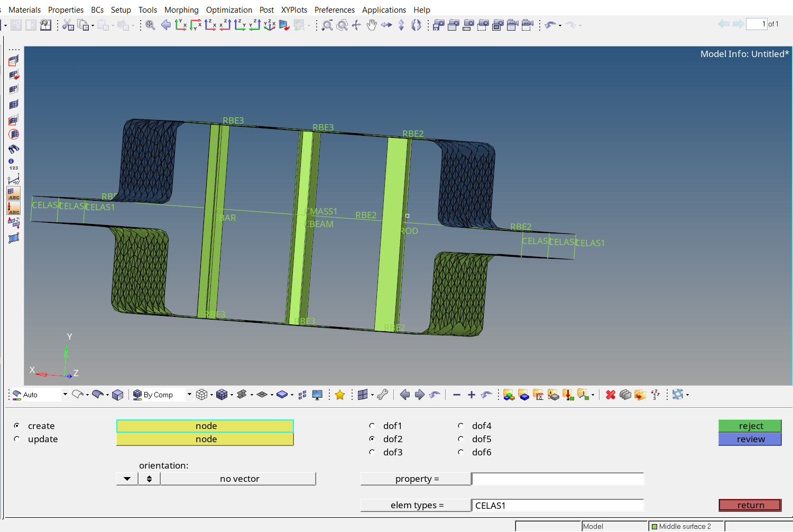Click the elem types CELAS1 field
The height and width of the screenshot is (532, 793).
(557, 505)
